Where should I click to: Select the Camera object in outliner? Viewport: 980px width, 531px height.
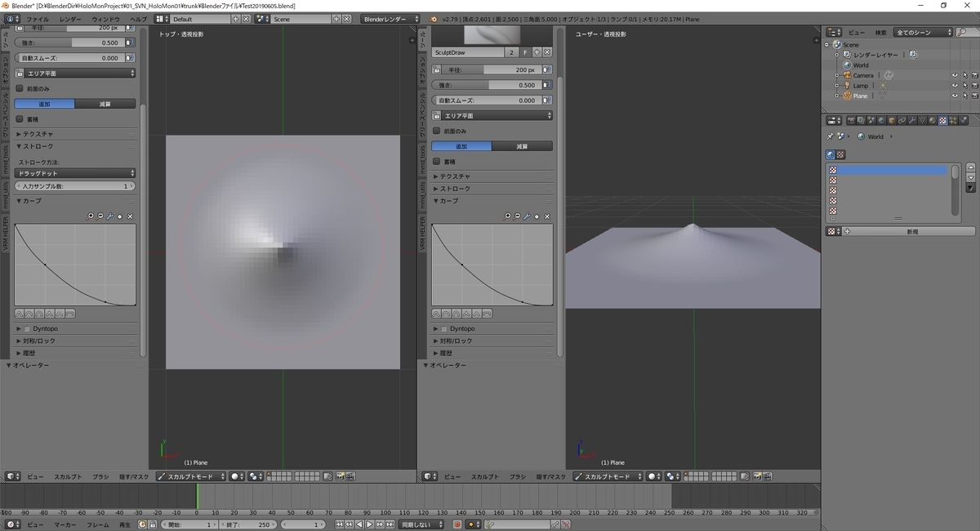click(863, 75)
